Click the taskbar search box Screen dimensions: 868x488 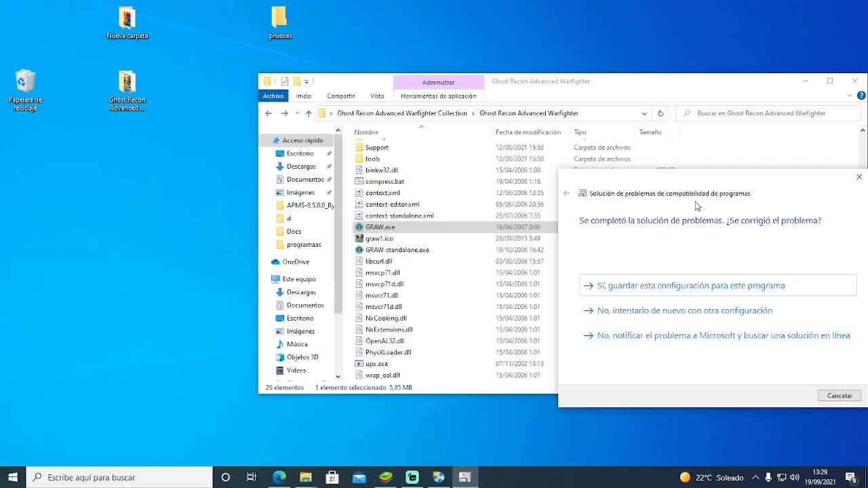pyautogui.click(x=119, y=477)
